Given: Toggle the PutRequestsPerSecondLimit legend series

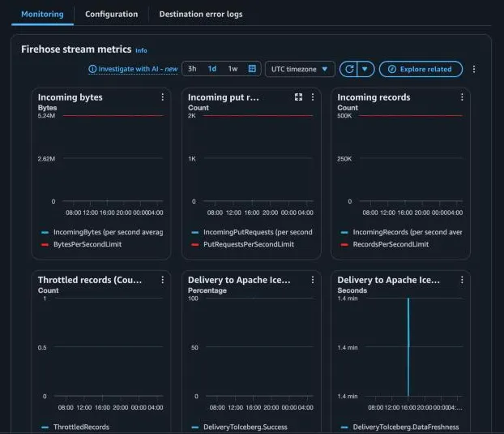Looking at the screenshot, I should tap(242, 244).
